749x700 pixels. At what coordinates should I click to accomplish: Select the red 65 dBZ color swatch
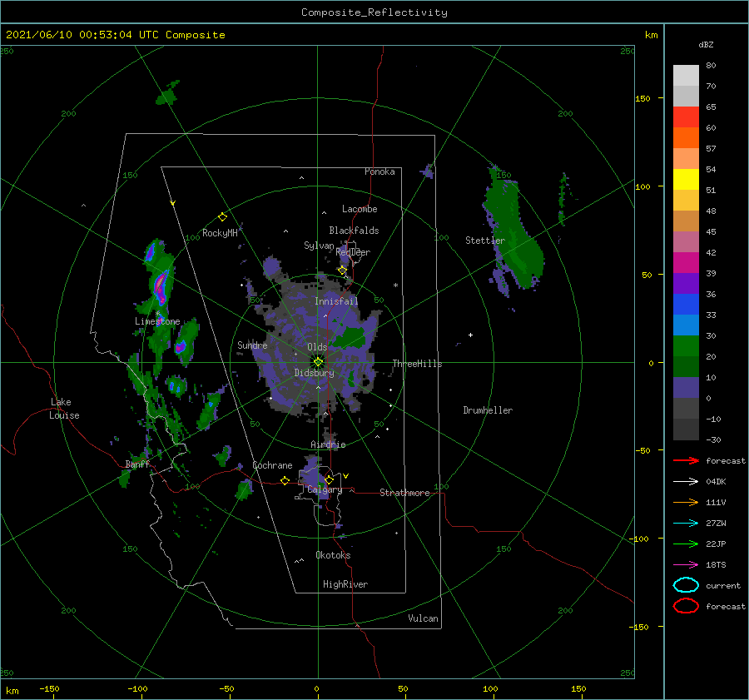pyautogui.click(x=686, y=117)
